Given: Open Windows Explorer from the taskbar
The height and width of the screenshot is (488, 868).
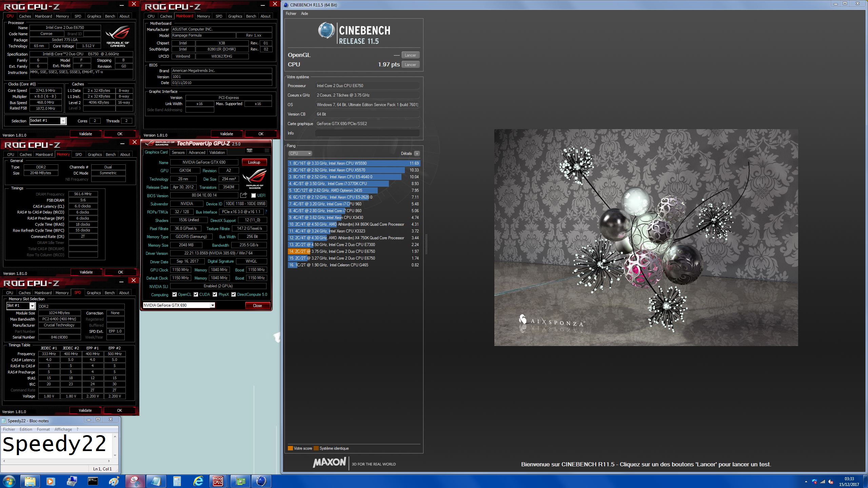Looking at the screenshot, I should [30, 481].
